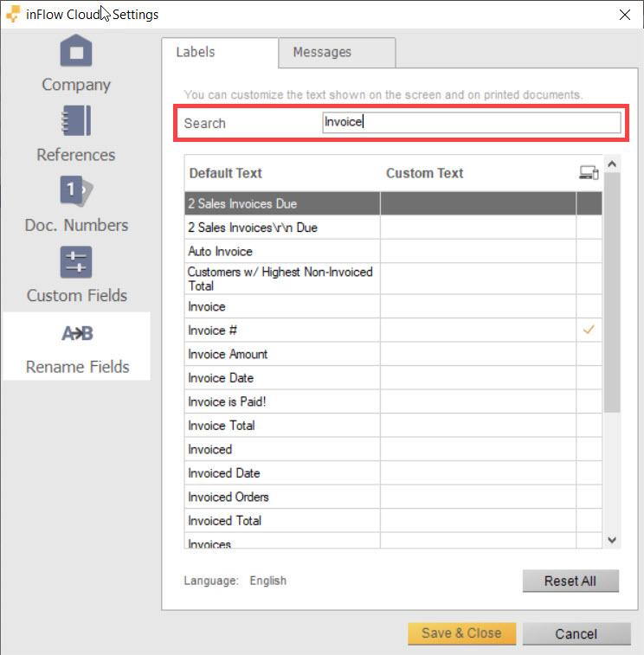Toggle the Invoice # row checkmark
The width and height of the screenshot is (644, 655).
[589, 330]
